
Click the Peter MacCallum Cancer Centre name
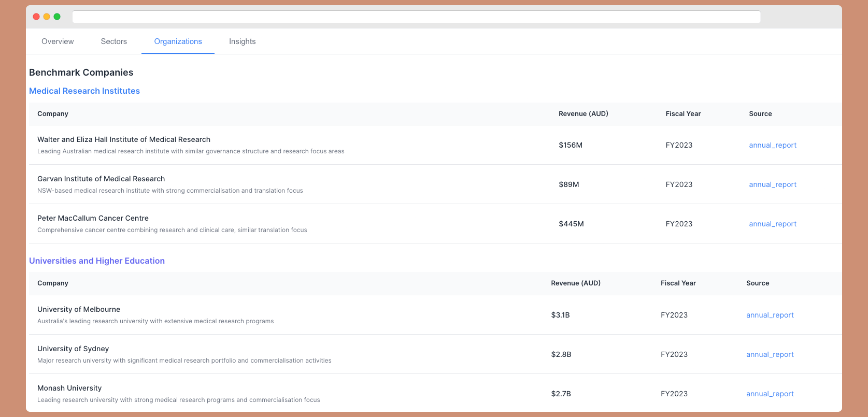tap(93, 218)
